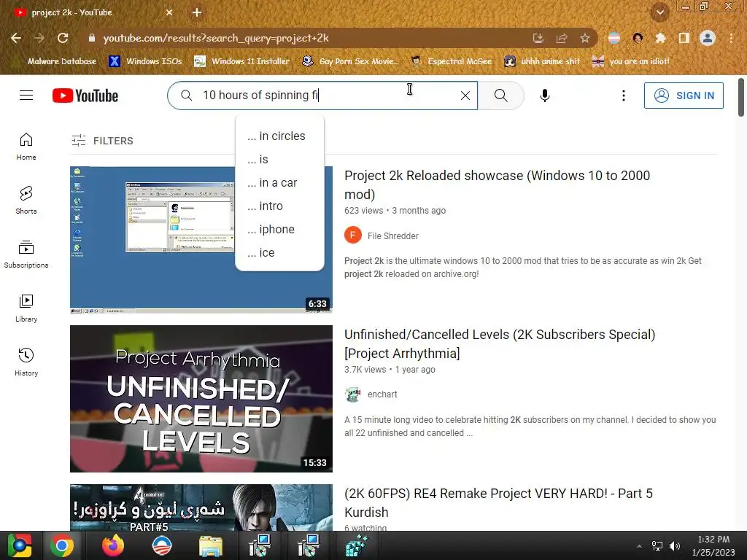
Task: Click the Project Arrhythmia video thumbnail
Action: tap(201, 399)
